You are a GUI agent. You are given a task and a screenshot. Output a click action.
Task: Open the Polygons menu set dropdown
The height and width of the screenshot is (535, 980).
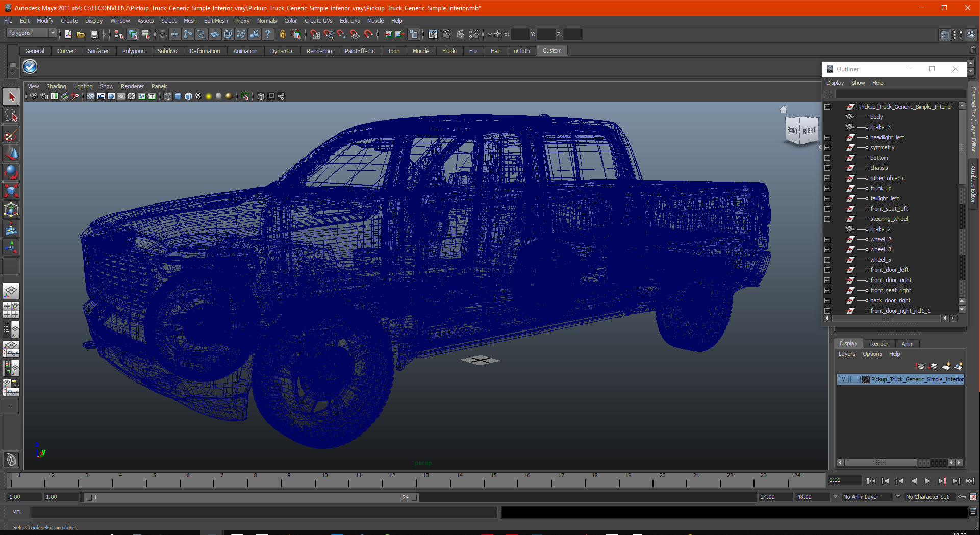[31, 33]
